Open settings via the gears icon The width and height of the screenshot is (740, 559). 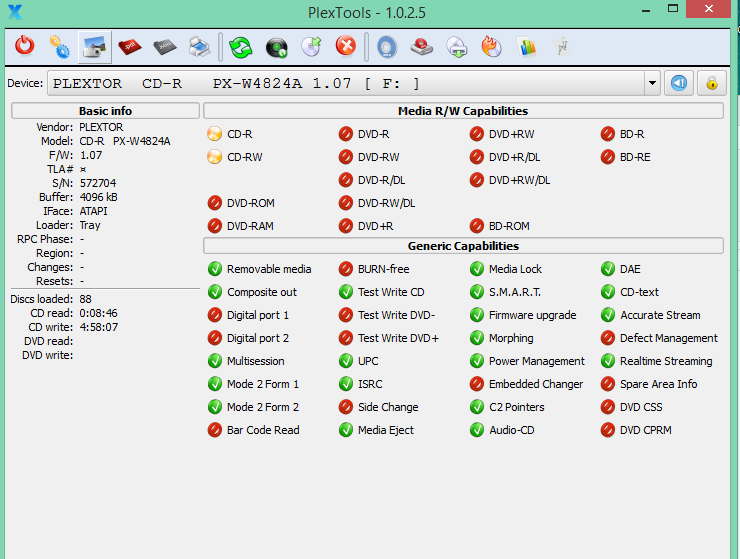[59, 47]
